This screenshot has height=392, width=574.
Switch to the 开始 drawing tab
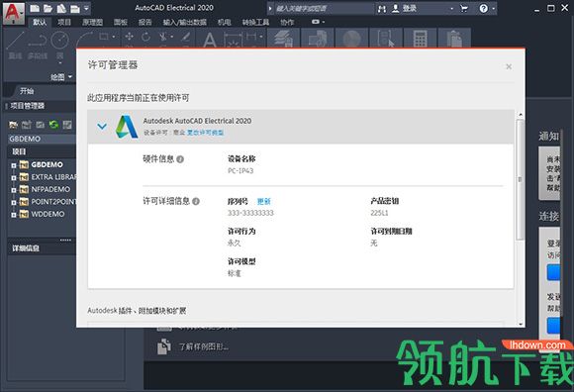[27, 91]
